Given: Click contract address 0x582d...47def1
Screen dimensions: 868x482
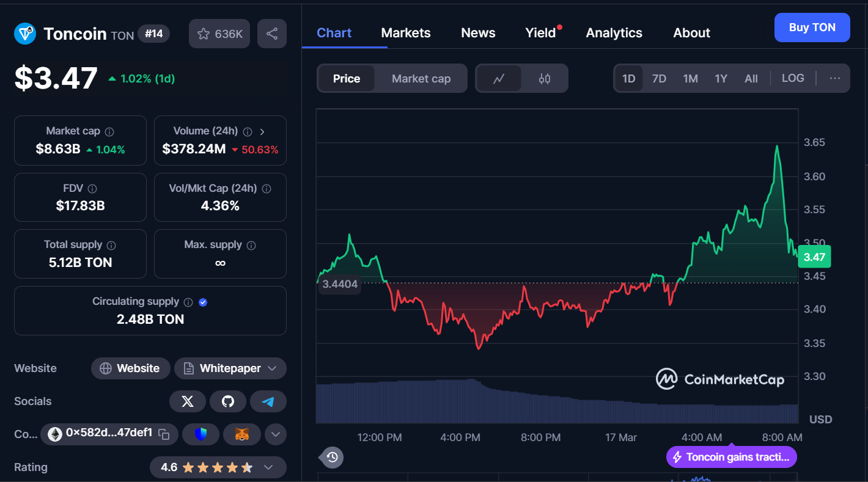Looking at the screenshot, I should (x=109, y=433).
